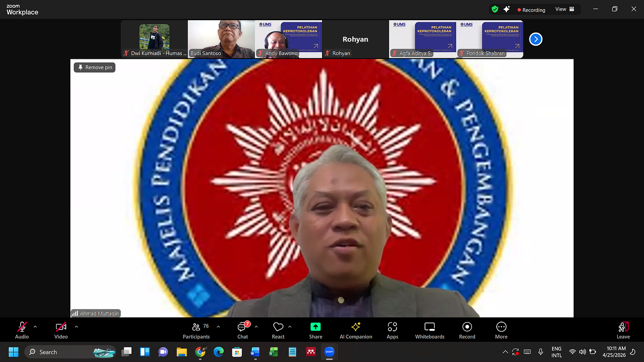Click the AI Companion sparkle icon in title bar

[506, 9]
